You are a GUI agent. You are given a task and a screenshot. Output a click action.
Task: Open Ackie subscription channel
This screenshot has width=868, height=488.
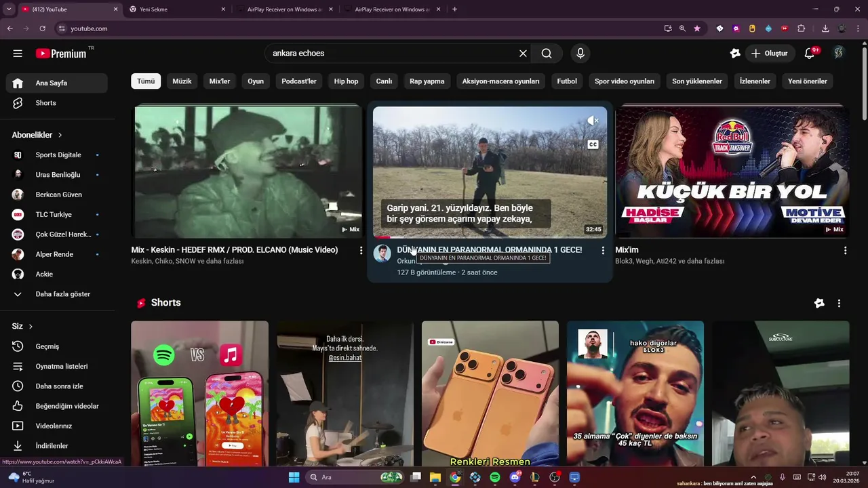(x=57, y=274)
